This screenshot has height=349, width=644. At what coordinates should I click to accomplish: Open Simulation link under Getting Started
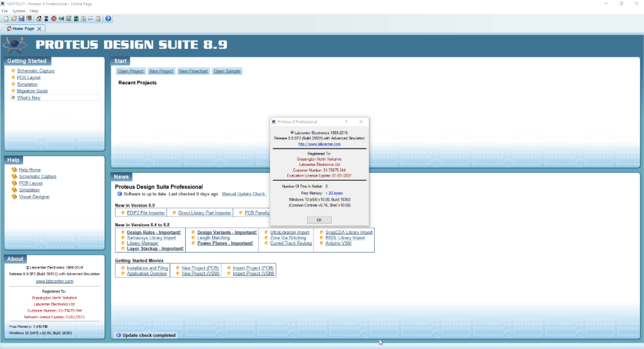27,84
